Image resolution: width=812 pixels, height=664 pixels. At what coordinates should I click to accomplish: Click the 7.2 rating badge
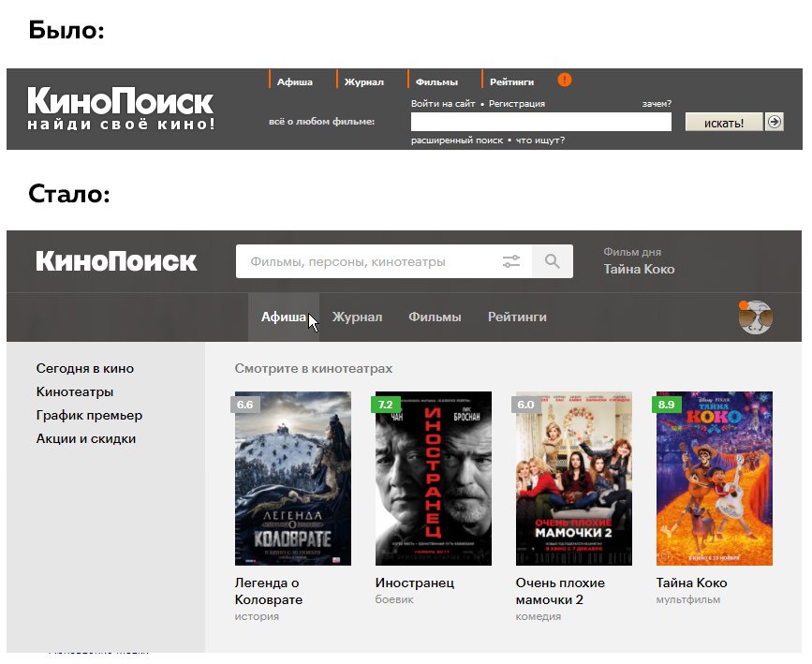pos(386,405)
